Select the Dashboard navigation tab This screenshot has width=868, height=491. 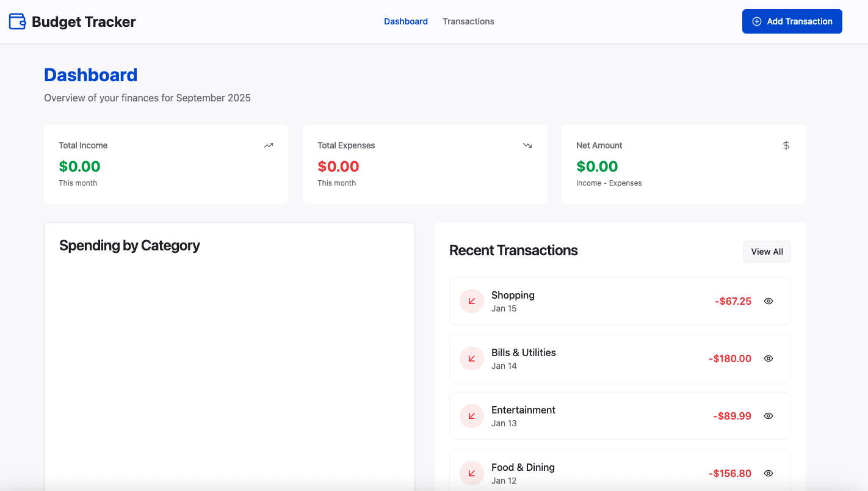[405, 21]
